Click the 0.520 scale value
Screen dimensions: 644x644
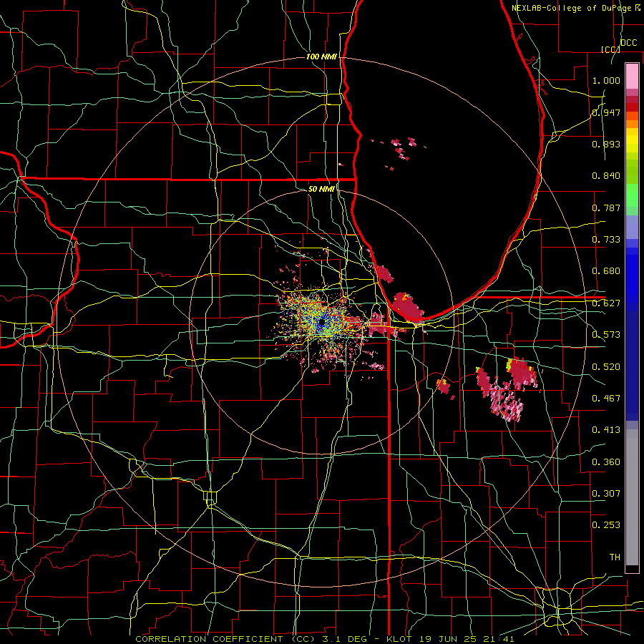(x=606, y=367)
